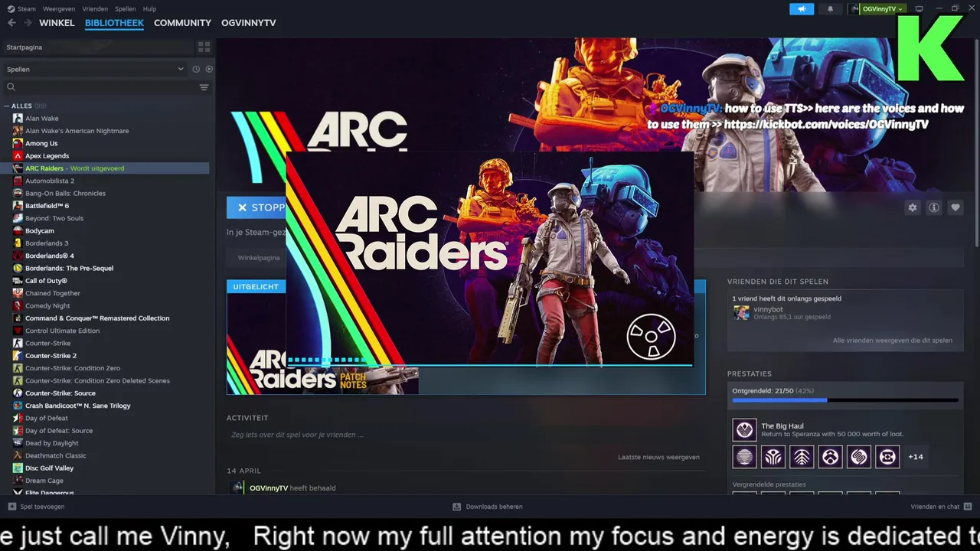Click fourth unlocked achievement badge in row
This screenshot has width=980, height=551.
pos(831,457)
